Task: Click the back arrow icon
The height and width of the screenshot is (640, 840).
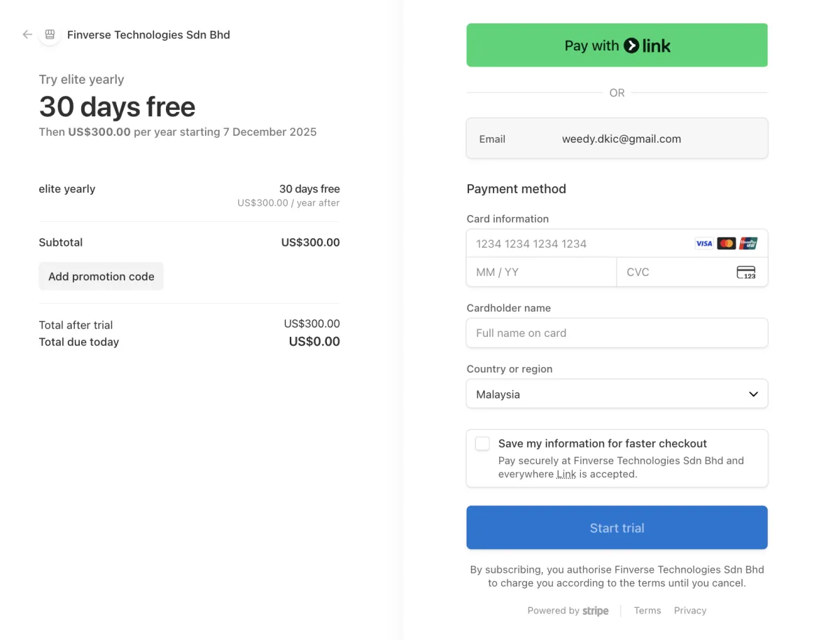Action: 27,34
